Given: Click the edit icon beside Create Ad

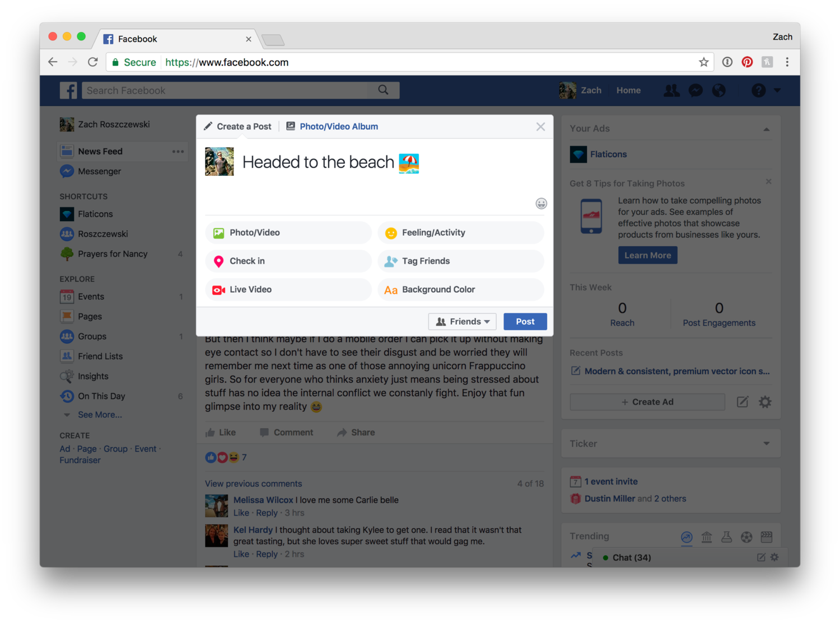Looking at the screenshot, I should [x=743, y=402].
